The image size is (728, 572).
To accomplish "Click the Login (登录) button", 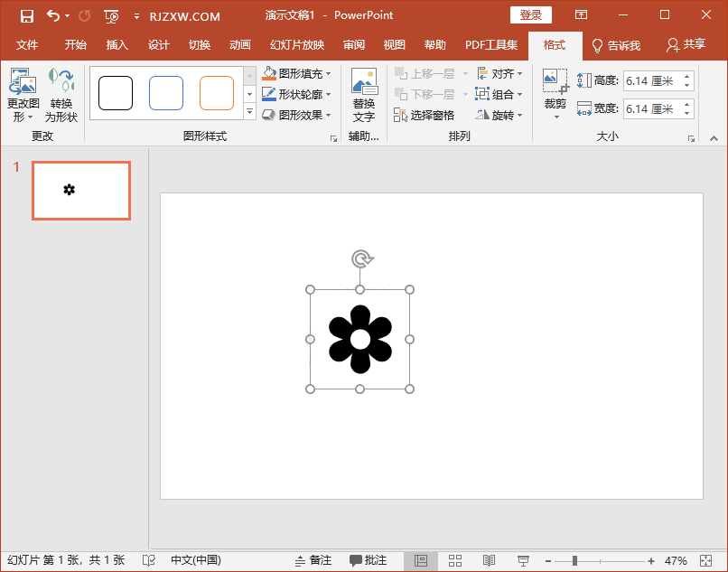I will [x=531, y=15].
